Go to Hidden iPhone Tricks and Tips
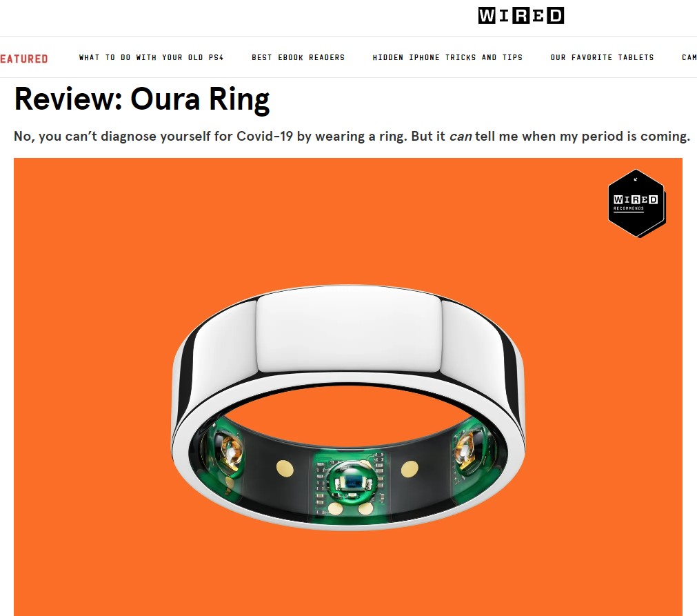The height and width of the screenshot is (616, 697). point(447,57)
